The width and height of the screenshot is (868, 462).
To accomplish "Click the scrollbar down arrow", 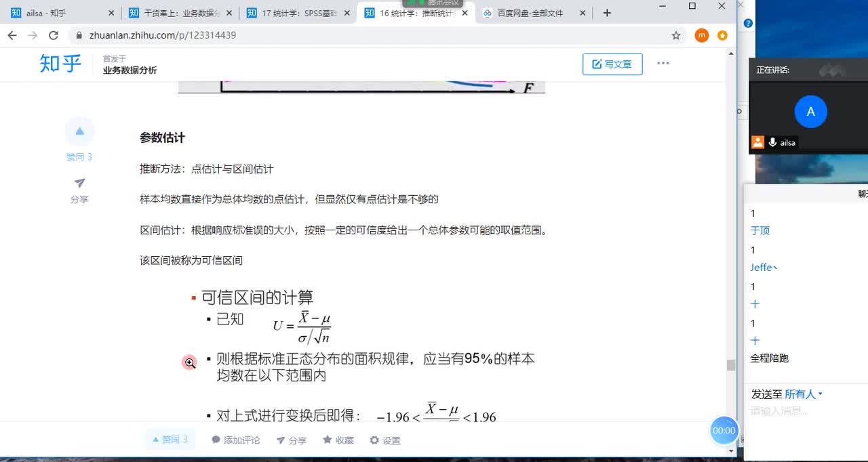I will click(730, 450).
